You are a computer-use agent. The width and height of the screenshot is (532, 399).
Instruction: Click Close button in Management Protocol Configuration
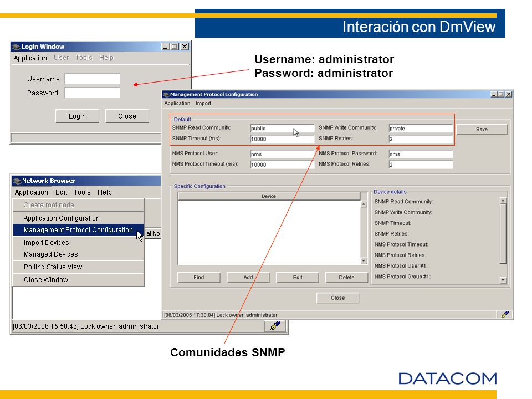(337, 298)
